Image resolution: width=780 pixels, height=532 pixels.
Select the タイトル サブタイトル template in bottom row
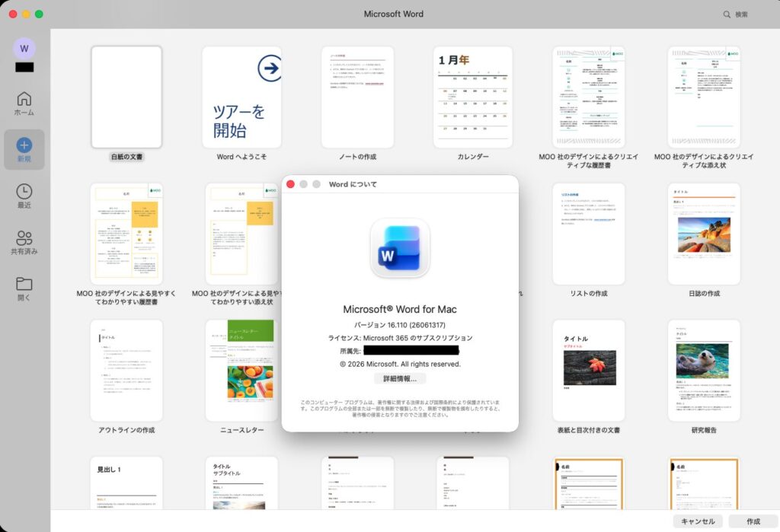click(241, 483)
